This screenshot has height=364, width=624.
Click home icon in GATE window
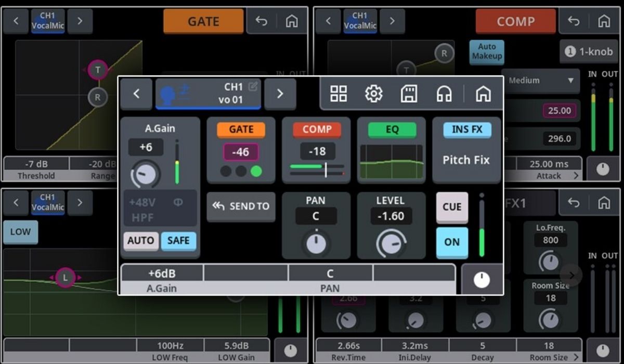[292, 21]
